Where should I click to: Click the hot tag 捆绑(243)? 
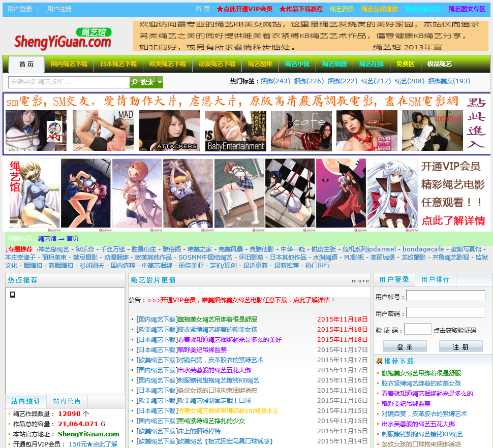tap(275, 81)
